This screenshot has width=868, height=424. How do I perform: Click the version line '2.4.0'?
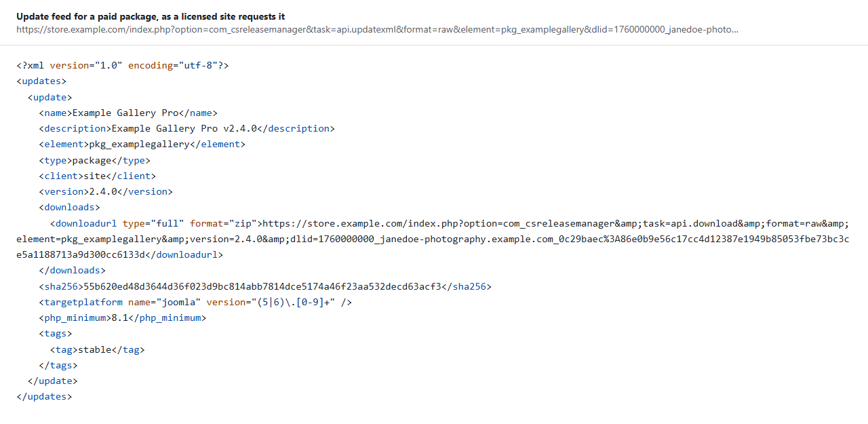[x=106, y=191]
